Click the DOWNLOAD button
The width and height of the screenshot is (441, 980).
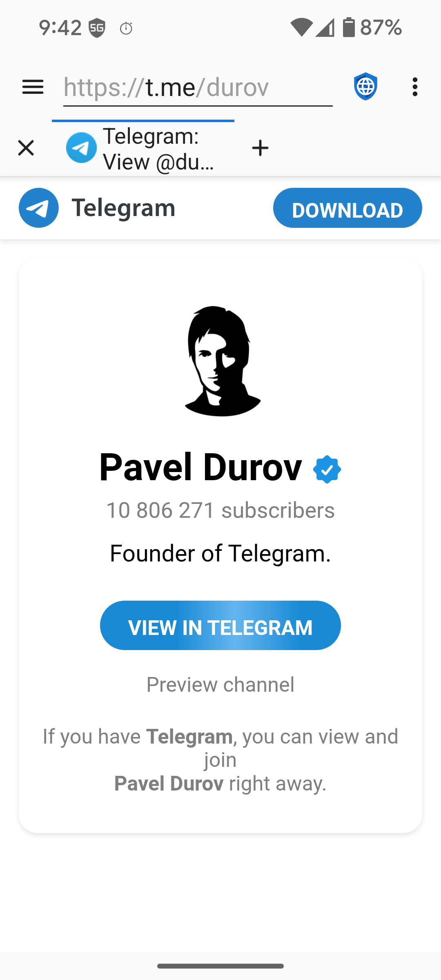click(x=347, y=208)
